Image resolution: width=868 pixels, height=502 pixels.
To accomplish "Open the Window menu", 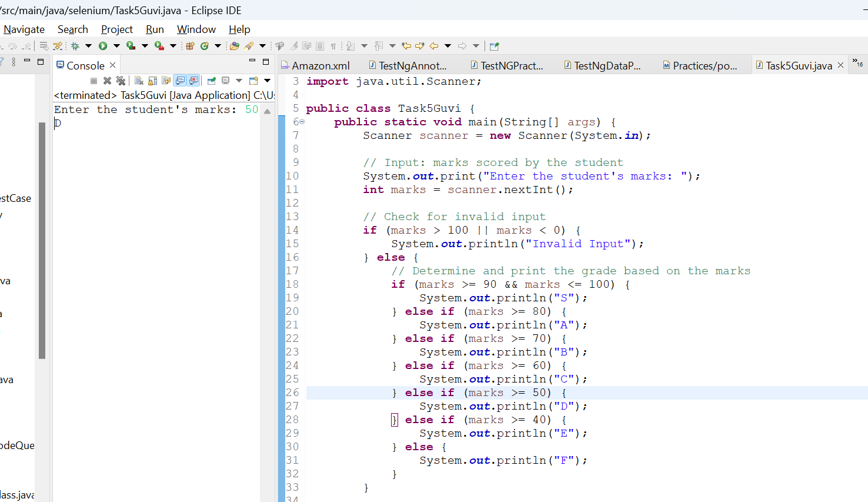I will pyautogui.click(x=196, y=29).
